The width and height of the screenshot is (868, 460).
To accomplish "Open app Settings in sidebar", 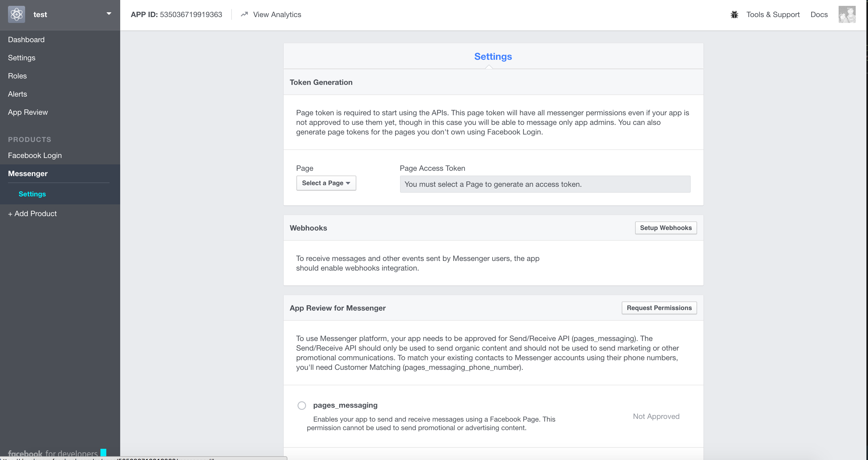I will pyautogui.click(x=22, y=58).
